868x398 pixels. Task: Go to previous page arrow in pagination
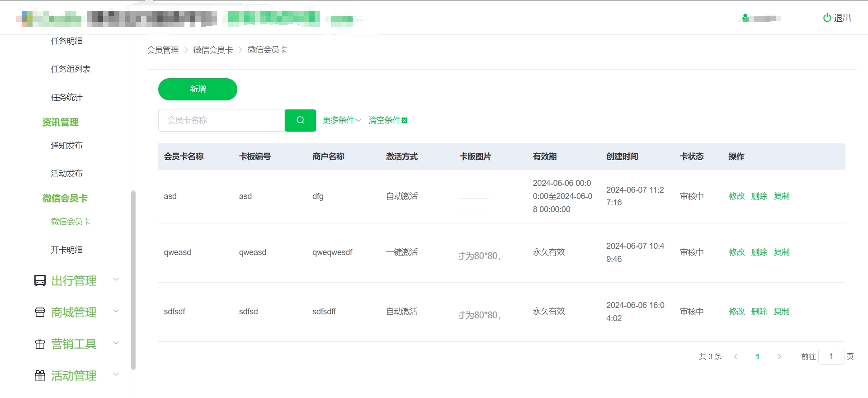coord(736,356)
